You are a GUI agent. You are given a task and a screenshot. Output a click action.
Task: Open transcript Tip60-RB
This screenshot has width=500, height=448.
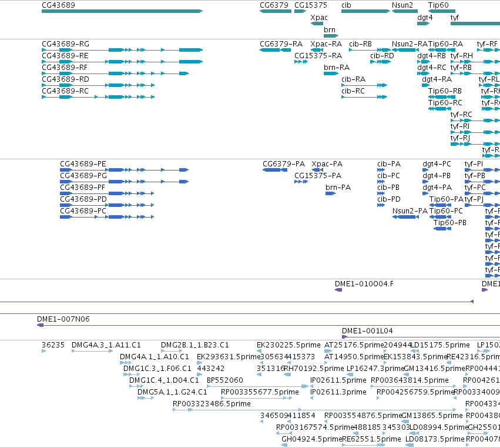pos(442,97)
